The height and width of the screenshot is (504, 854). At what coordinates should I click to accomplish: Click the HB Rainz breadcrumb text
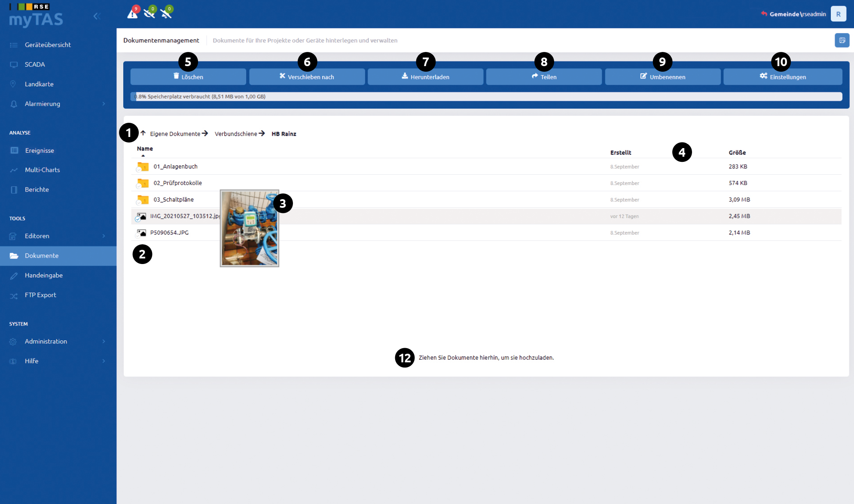(x=284, y=134)
